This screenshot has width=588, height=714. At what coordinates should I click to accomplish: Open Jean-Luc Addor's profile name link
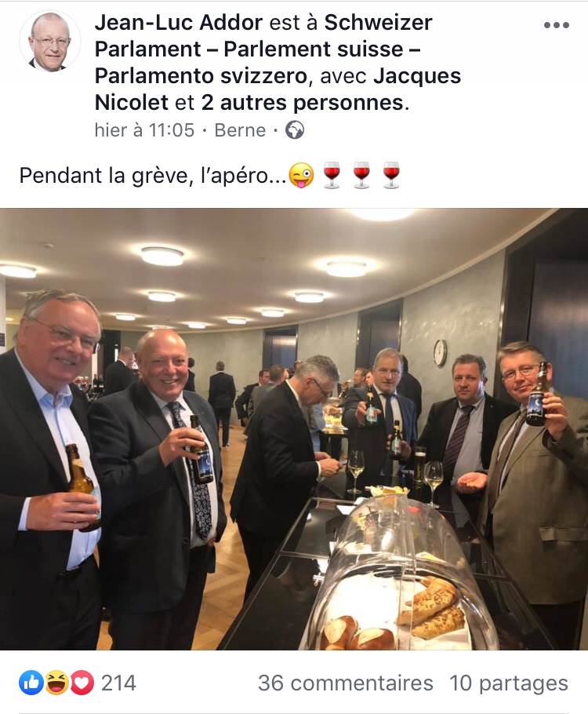(179, 22)
